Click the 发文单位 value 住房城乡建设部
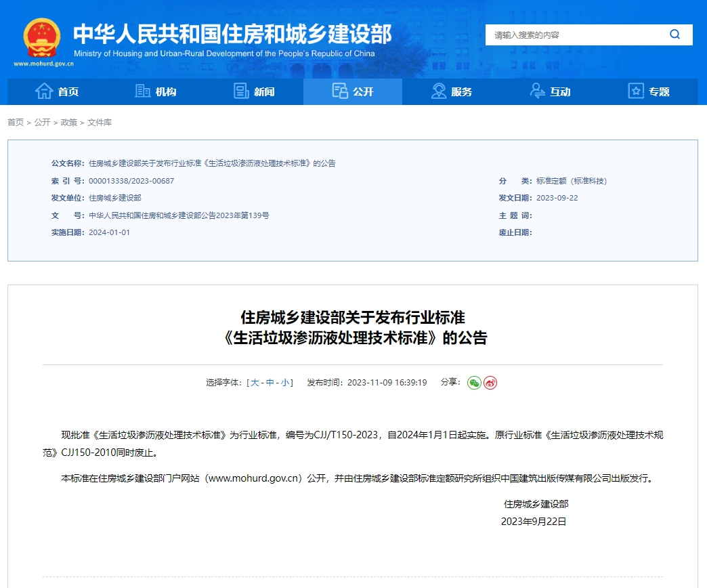The height and width of the screenshot is (588, 707). click(x=115, y=198)
